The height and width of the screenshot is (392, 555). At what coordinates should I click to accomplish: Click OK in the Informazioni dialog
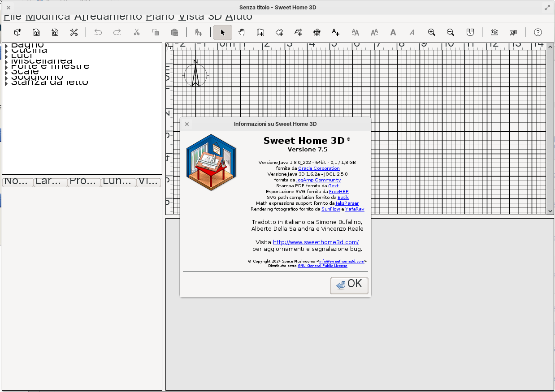pos(349,285)
